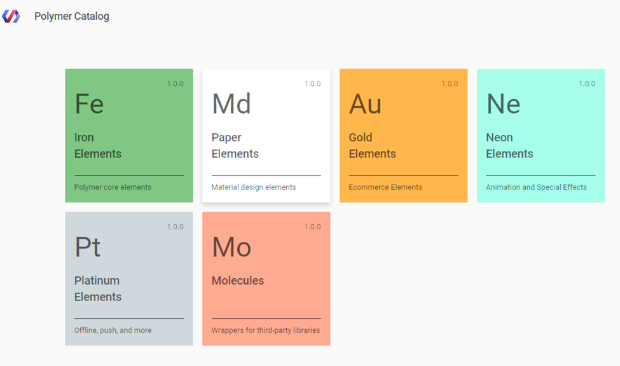The image size is (620, 366).
Task: Click the Ecommerce Elements subtitle
Action: [x=385, y=187]
